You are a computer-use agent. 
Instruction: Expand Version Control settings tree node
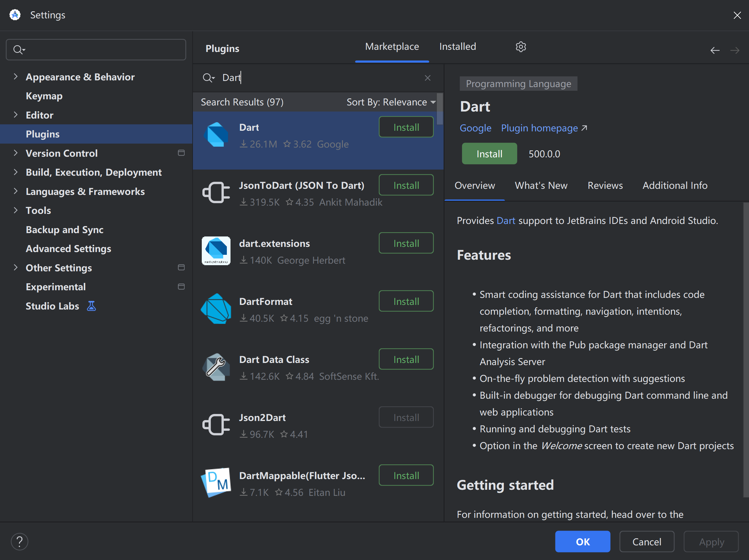click(16, 153)
